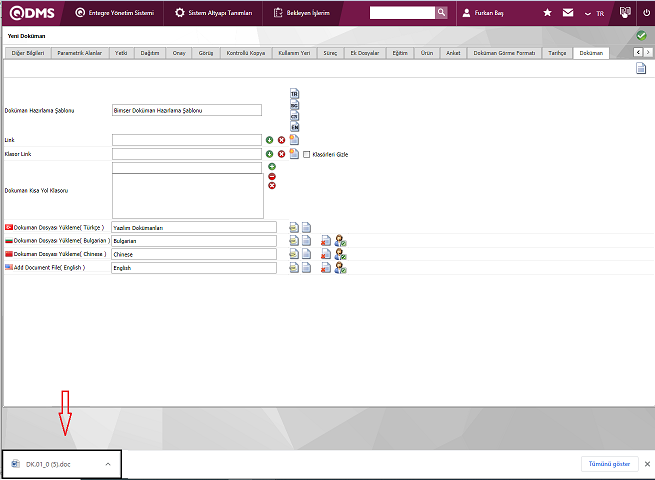Toggle the Klasörleri Gizle checkbox
Screen dimensions: 655x480
tap(306, 154)
